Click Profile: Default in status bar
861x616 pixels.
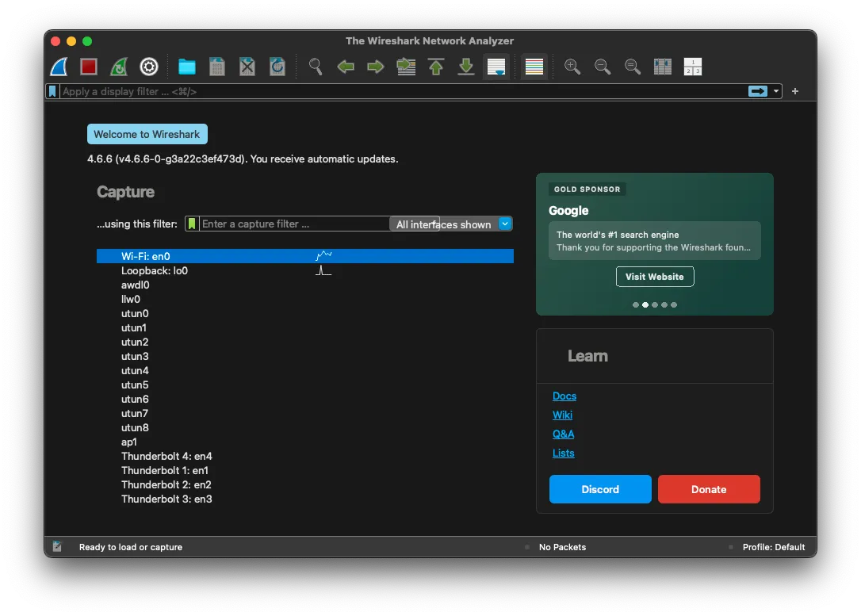[x=773, y=547]
